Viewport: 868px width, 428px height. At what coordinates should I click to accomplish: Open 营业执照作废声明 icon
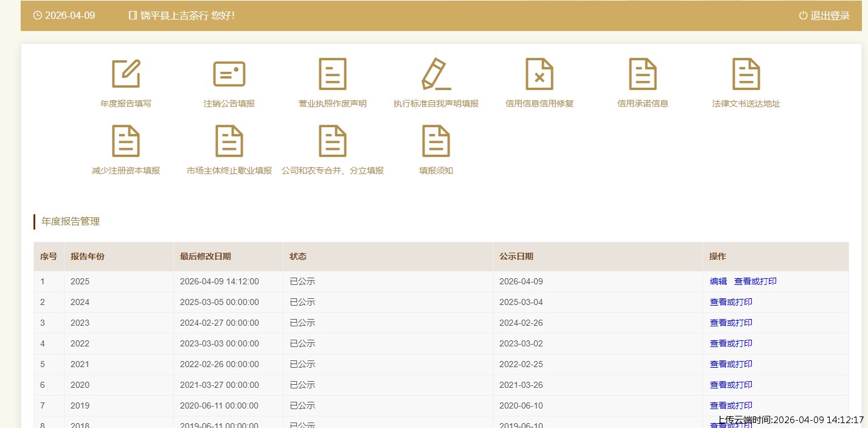point(333,74)
